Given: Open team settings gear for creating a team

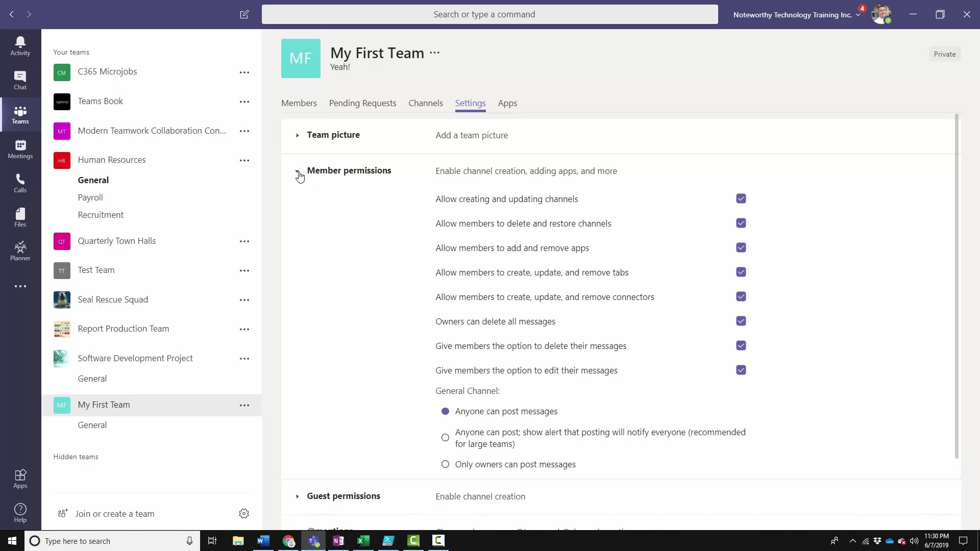Looking at the screenshot, I should (x=243, y=514).
